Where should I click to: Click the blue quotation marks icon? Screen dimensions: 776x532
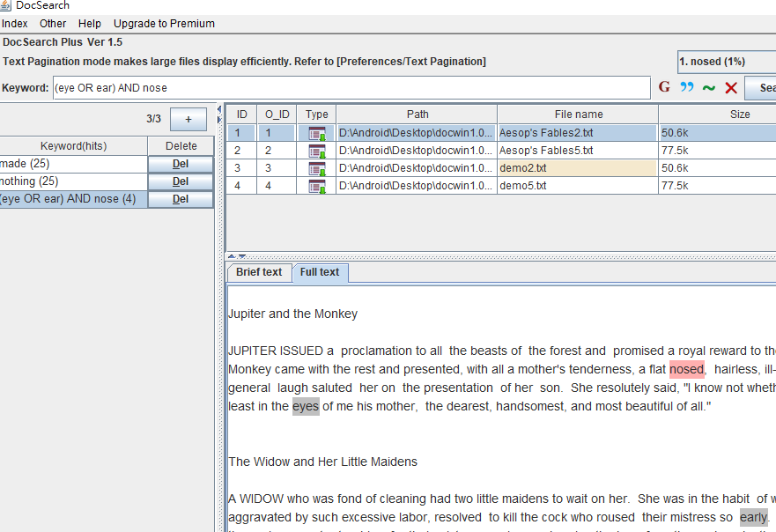click(687, 87)
